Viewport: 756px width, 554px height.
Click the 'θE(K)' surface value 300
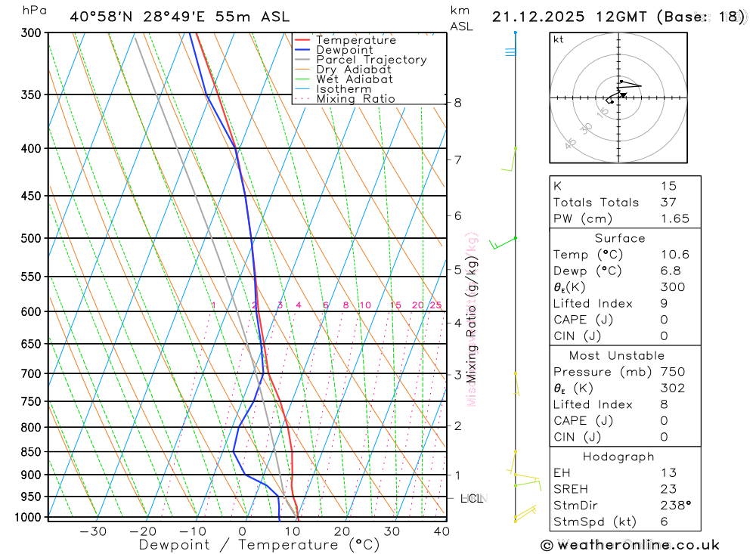click(x=673, y=287)
